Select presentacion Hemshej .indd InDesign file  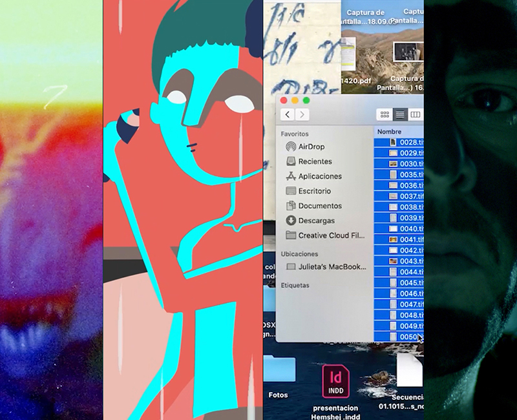click(x=335, y=392)
